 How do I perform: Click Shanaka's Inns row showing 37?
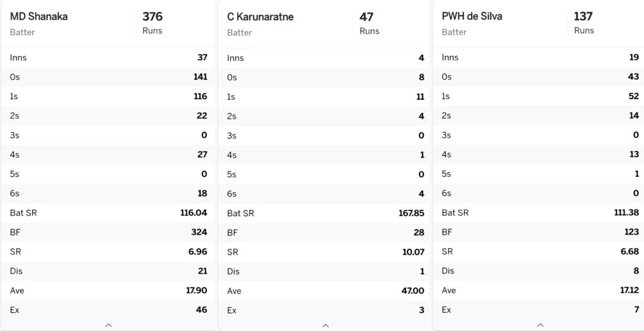[x=108, y=57]
